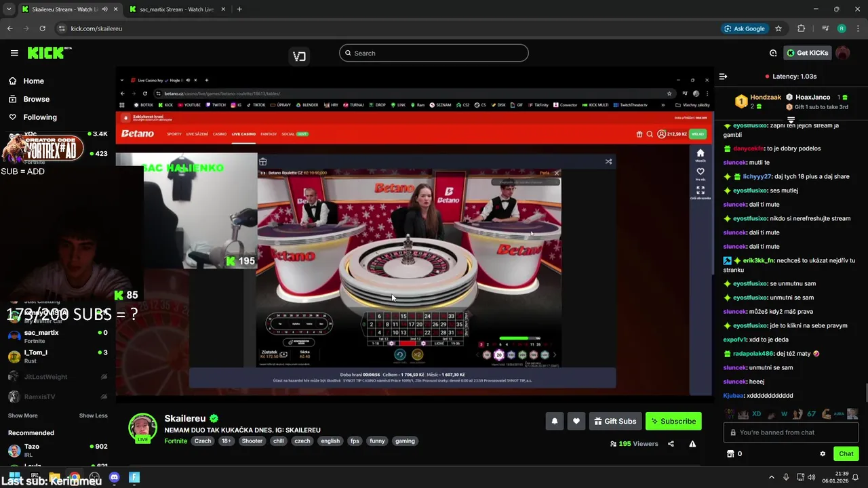868x488 pixels.
Task: Toggle the notification bell for Skailereu
Action: (554, 421)
